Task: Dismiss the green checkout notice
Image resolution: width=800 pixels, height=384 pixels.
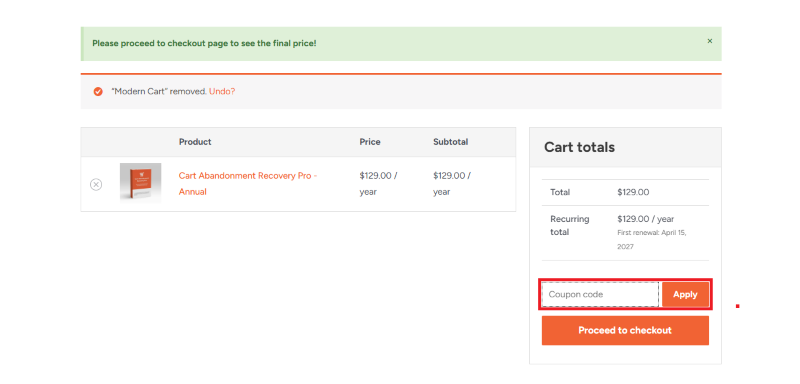Action: click(709, 41)
